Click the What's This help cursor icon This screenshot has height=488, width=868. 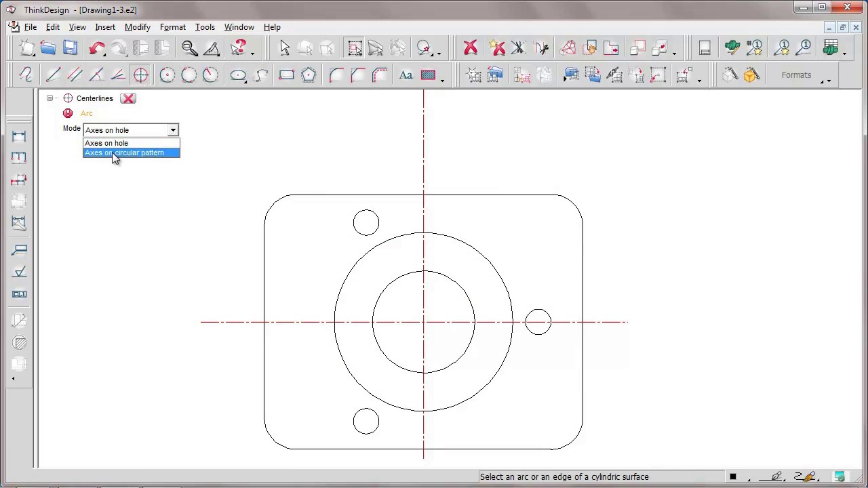[x=237, y=47]
